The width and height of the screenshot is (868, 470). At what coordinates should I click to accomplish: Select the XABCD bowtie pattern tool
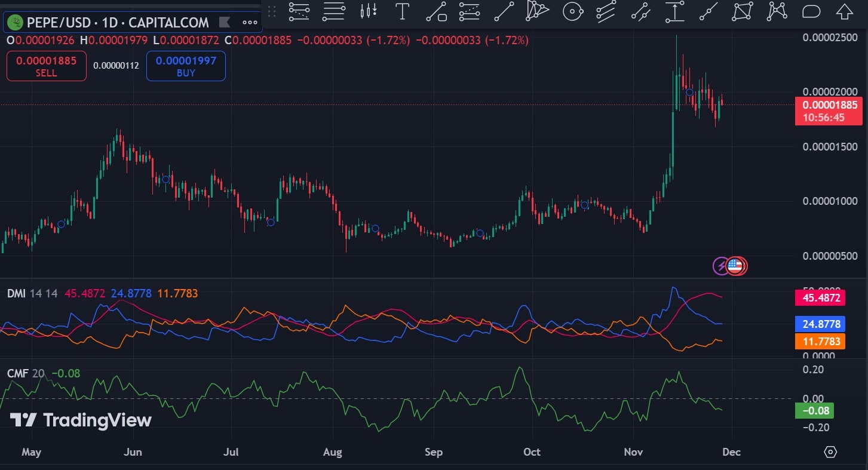point(777,11)
